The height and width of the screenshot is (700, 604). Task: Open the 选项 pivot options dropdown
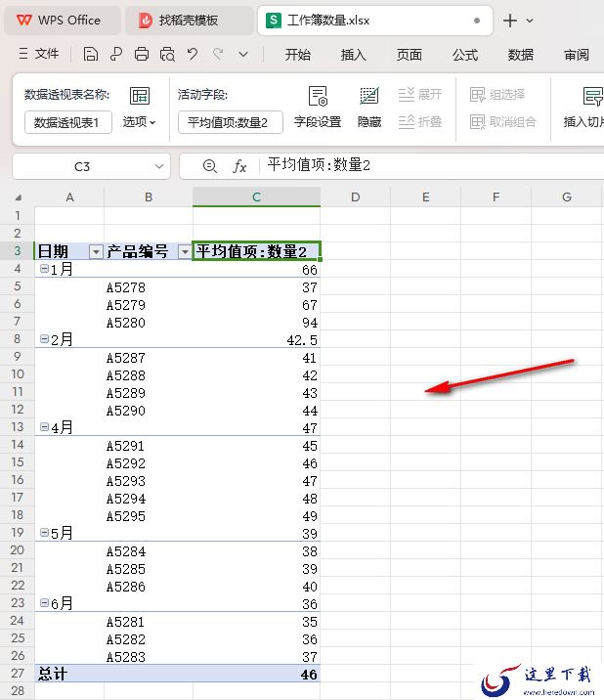click(140, 122)
